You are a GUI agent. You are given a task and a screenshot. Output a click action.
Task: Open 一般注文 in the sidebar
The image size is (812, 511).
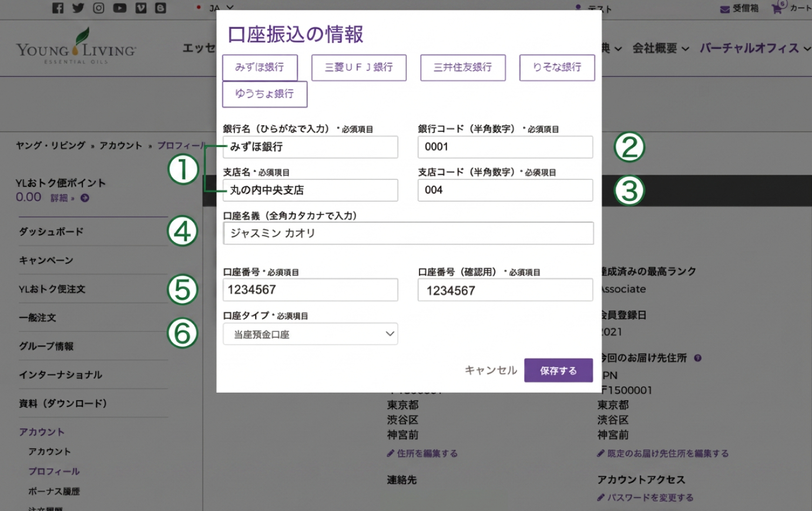[x=38, y=318]
